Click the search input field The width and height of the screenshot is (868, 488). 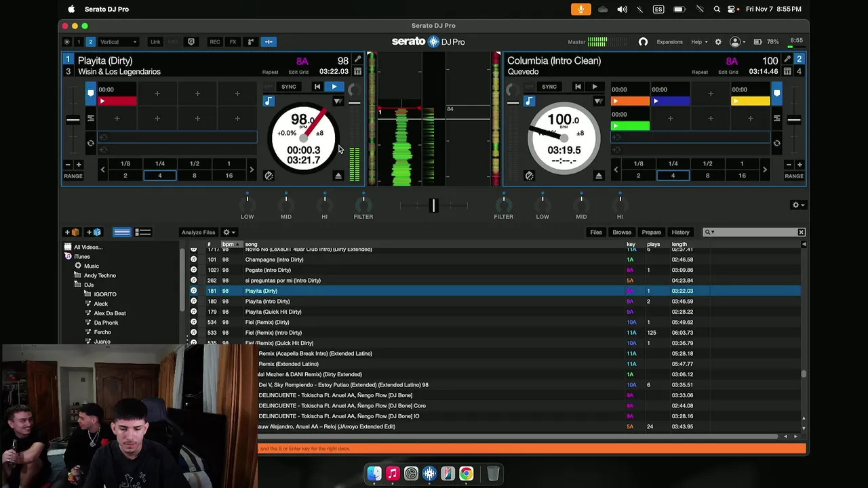click(x=755, y=232)
